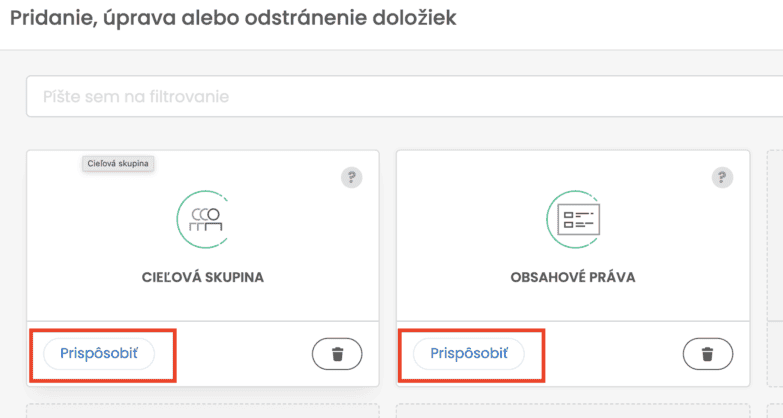Click the small "Cieľová skupina" tooltip label

point(118,163)
